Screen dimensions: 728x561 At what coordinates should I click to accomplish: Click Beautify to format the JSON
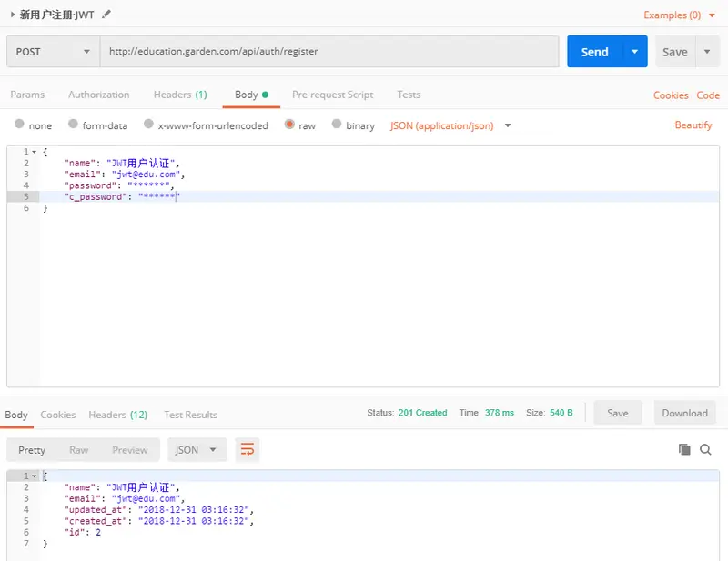pyautogui.click(x=693, y=125)
